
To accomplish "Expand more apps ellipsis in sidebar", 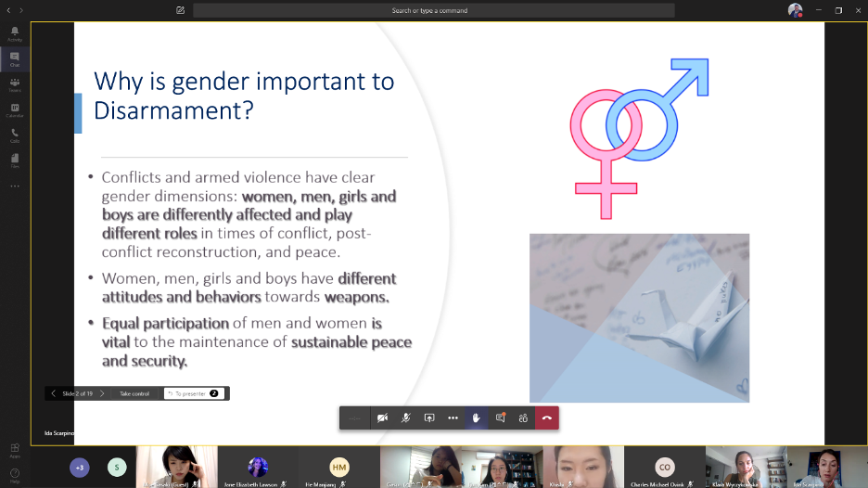I will click(15, 186).
